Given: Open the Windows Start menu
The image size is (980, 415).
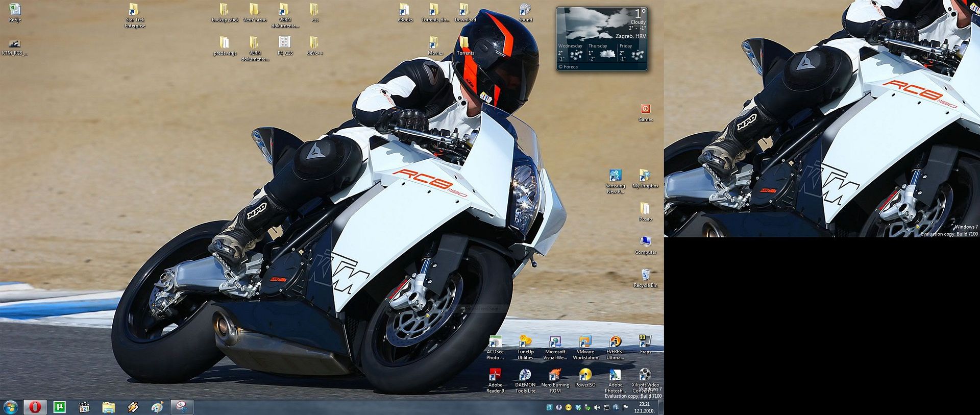Looking at the screenshot, I should tap(10, 407).
